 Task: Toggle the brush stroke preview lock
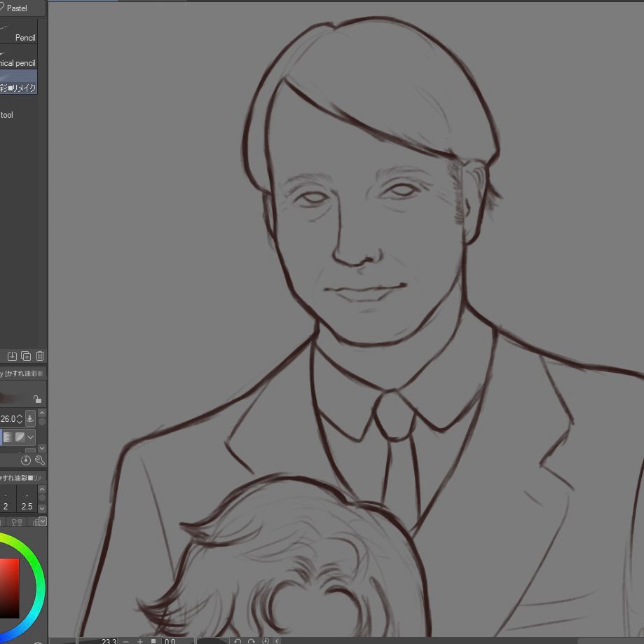tap(37, 399)
